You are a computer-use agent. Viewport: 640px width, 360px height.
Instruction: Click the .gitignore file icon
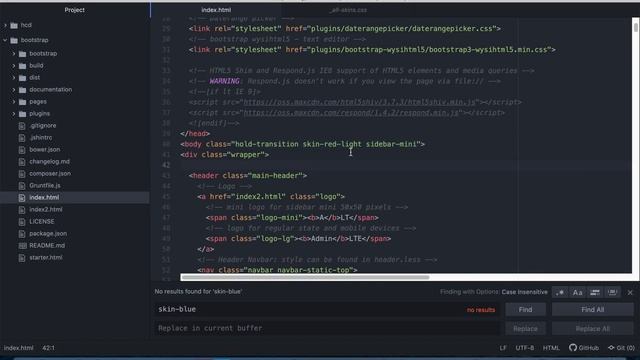coord(22,126)
